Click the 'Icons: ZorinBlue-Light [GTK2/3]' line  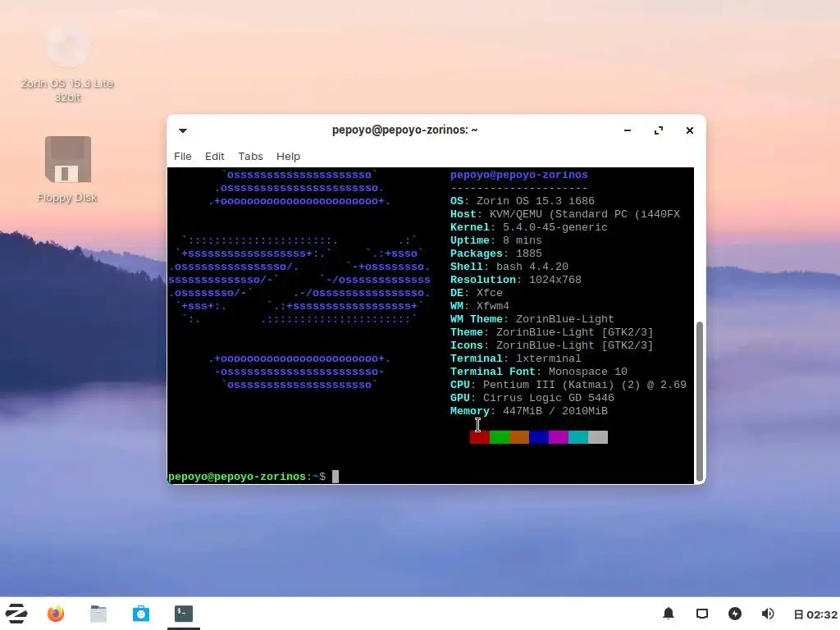coord(552,345)
